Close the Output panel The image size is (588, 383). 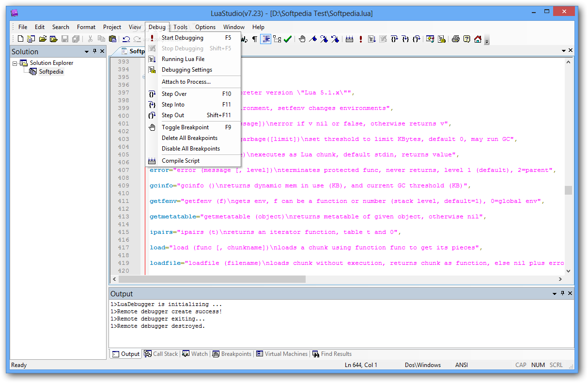pos(570,293)
